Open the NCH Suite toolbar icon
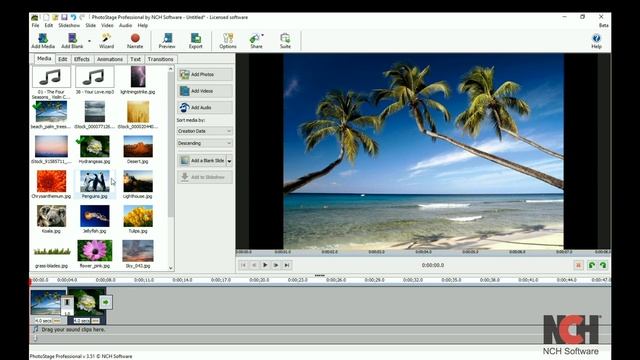Viewport: 640px width, 360px height. pyautogui.click(x=285, y=41)
